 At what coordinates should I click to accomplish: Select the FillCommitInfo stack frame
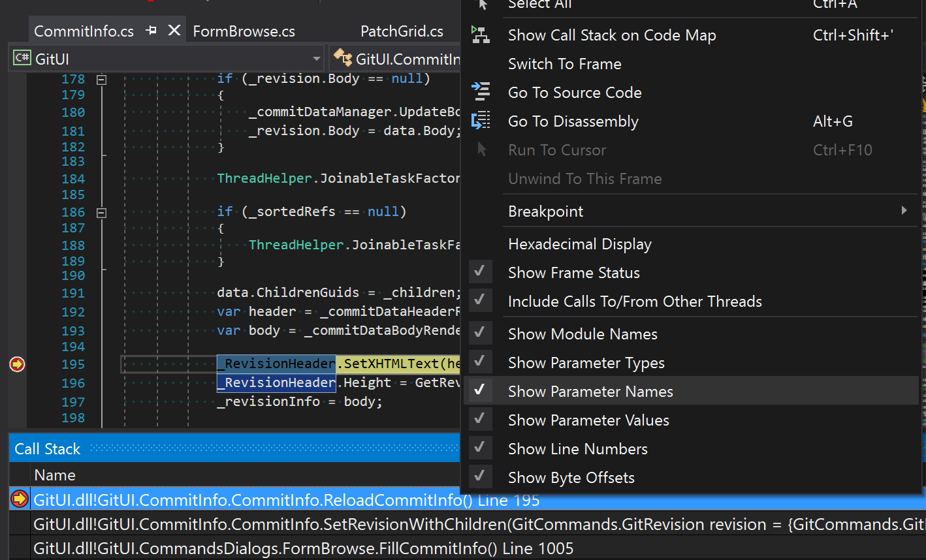click(261, 548)
